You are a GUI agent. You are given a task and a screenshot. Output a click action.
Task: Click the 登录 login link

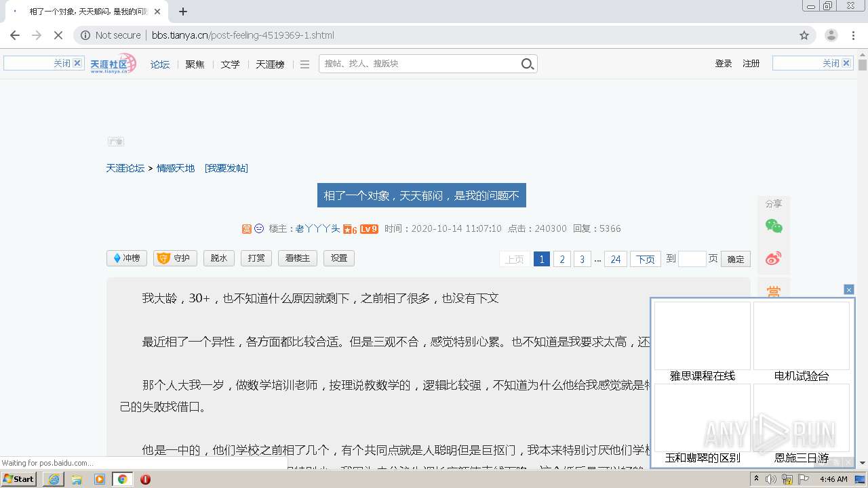[x=724, y=64]
